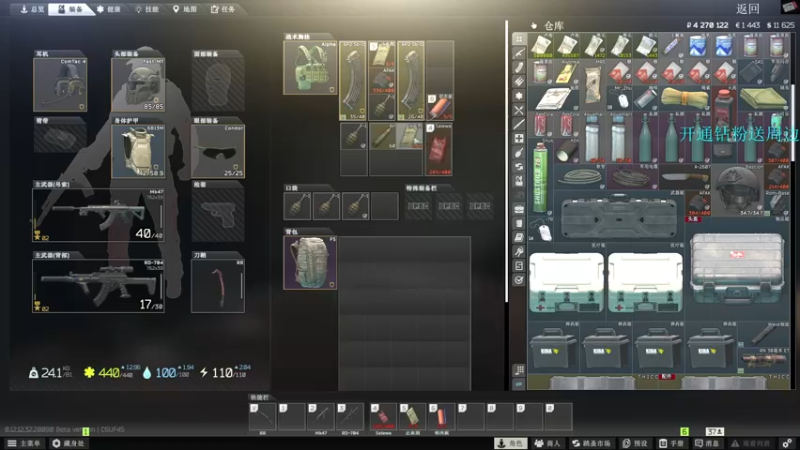Image resolution: width=800 pixels, height=450 pixels.
Task: Select the red crowbar melee slot
Action: click(218, 286)
